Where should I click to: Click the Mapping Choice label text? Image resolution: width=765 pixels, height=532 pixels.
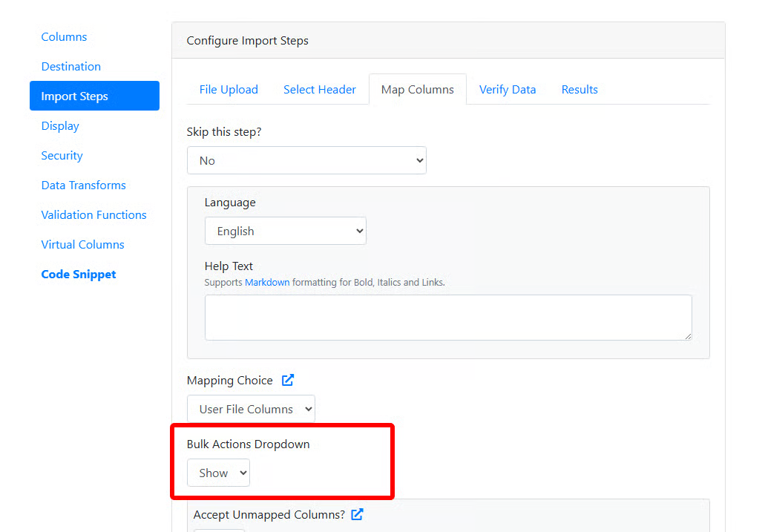(229, 380)
